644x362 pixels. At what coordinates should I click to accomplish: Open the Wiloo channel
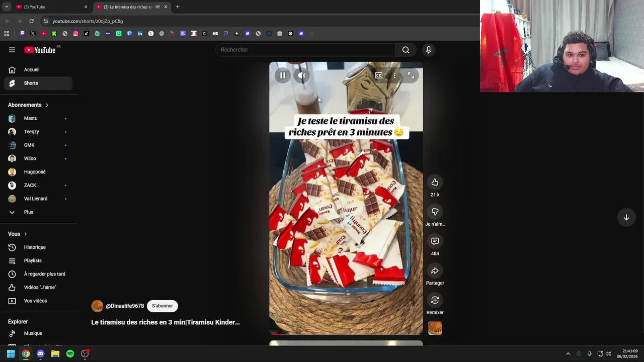[x=38, y=158]
